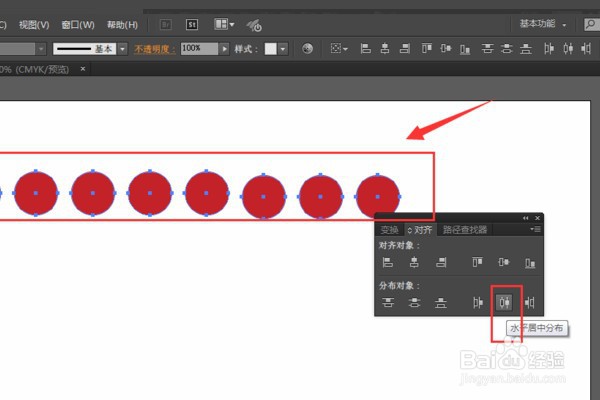The height and width of the screenshot is (400, 600).
Task: Open the Align To selection dropdown
Action: [x=339, y=49]
